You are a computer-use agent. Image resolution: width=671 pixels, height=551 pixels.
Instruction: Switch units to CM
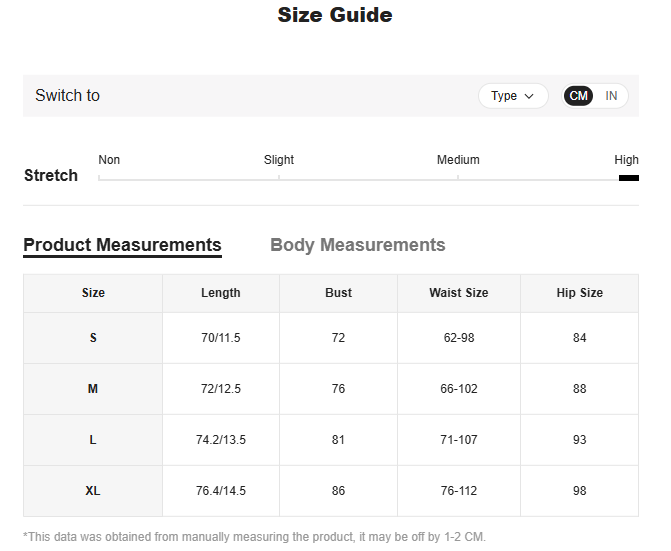point(578,96)
